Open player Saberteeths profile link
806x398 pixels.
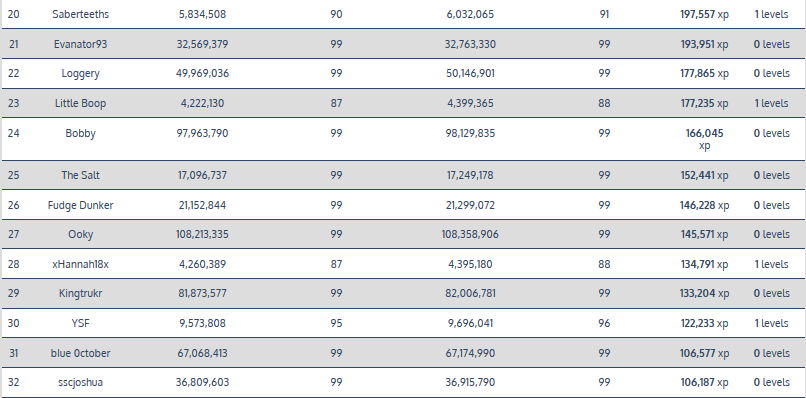81,14
